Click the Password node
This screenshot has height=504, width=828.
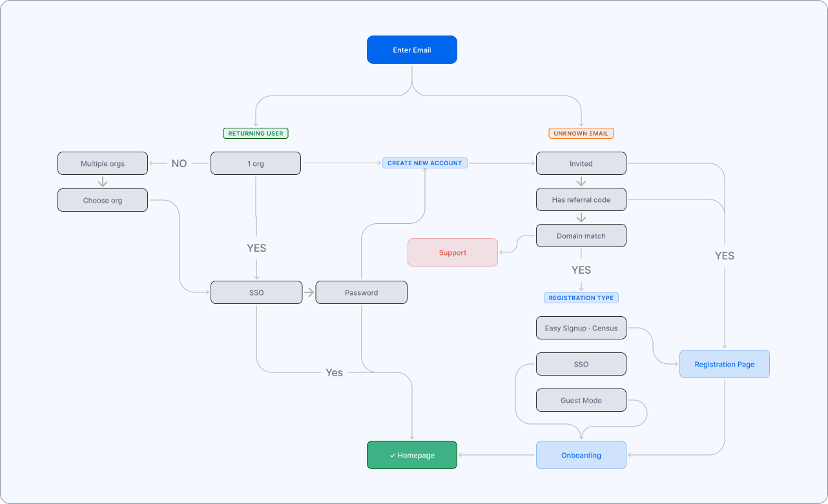[x=361, y=292]
